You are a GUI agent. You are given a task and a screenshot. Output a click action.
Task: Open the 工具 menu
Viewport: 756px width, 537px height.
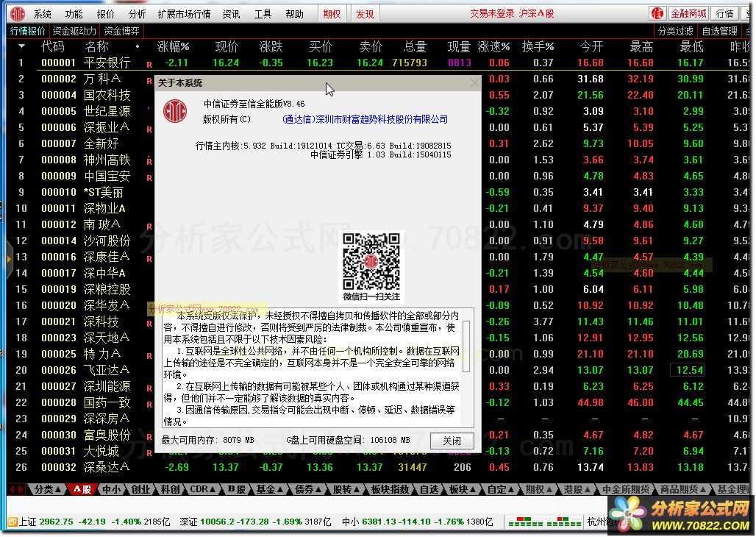point(263,14)
